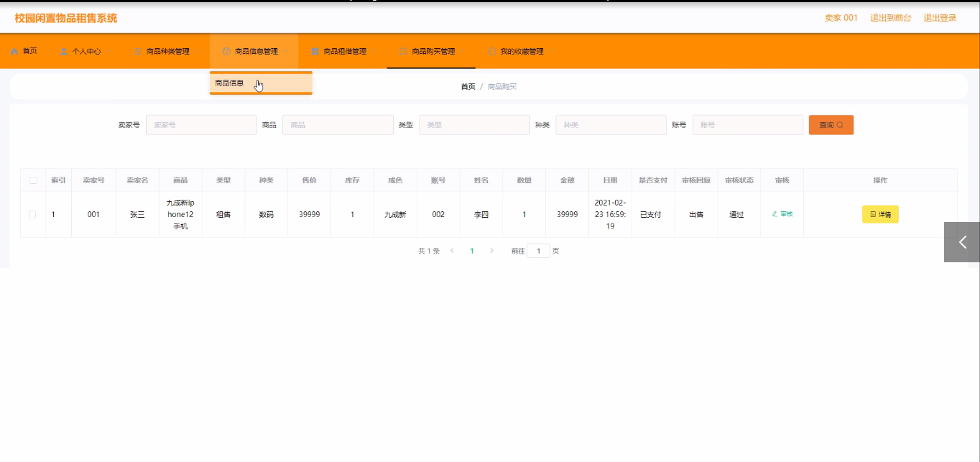
Task: Click the 卖家号 search input field
Action: pos(201,125)
